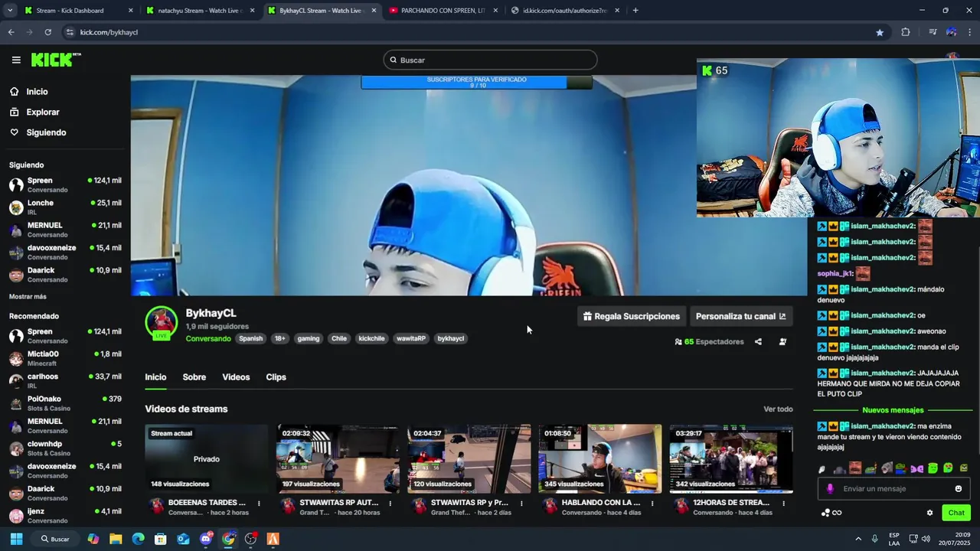
Task: Click the Ver todo link
Action: click(778, 409)
